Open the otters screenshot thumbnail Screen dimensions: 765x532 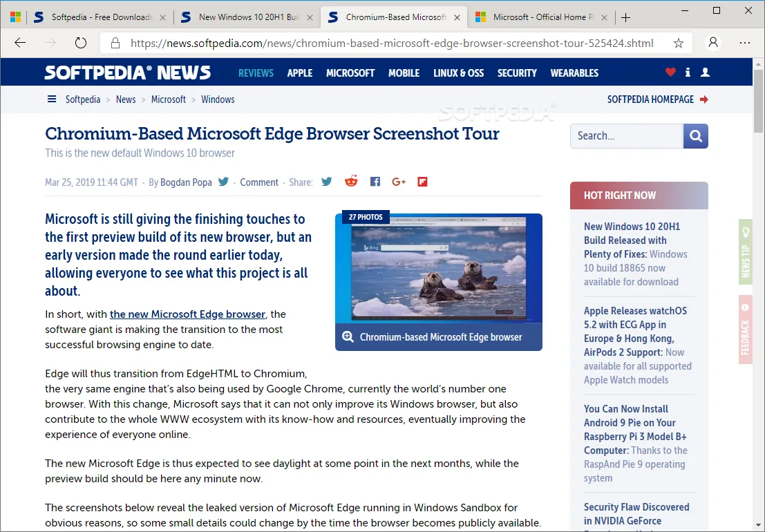click(439, 269)
